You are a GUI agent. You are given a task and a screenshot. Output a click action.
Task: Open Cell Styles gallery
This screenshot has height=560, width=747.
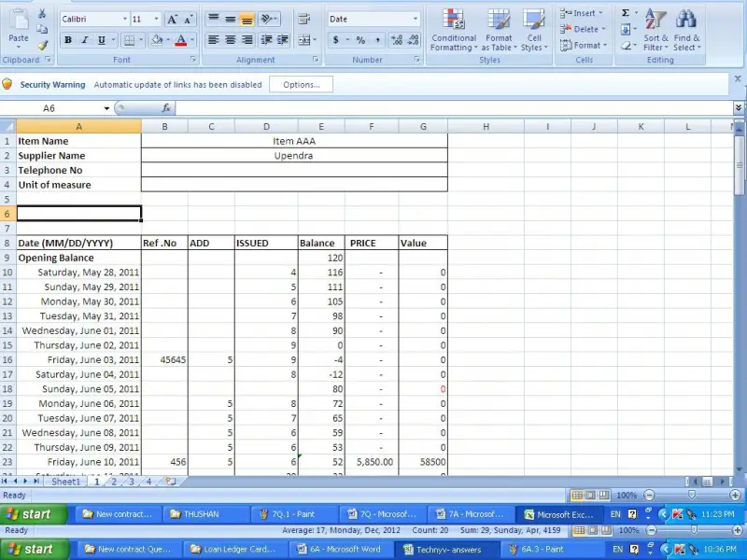tap(534, 30)
